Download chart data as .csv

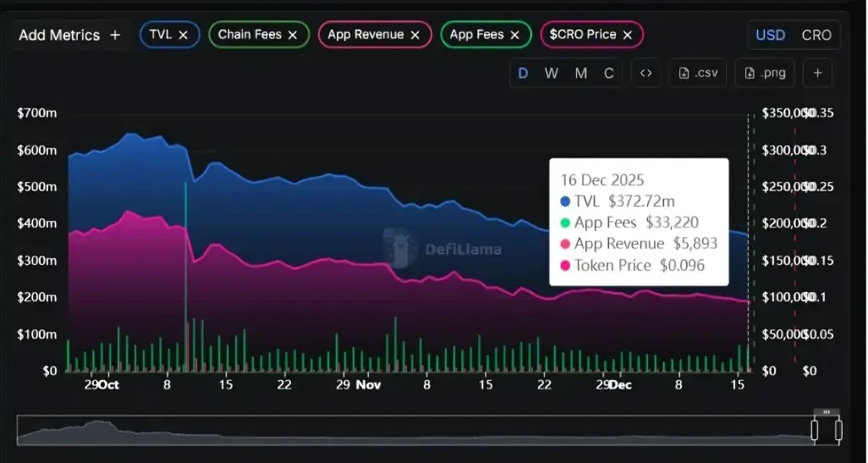pos(698,73)
